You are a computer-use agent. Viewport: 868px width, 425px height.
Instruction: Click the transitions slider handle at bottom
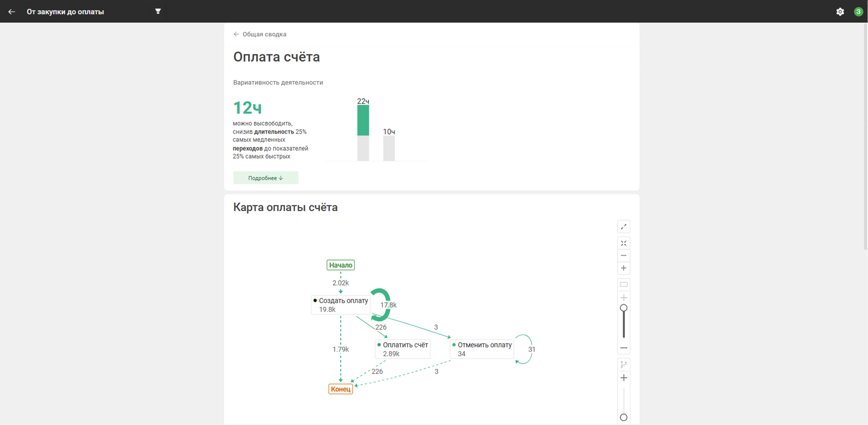click(x=623, y=418)
